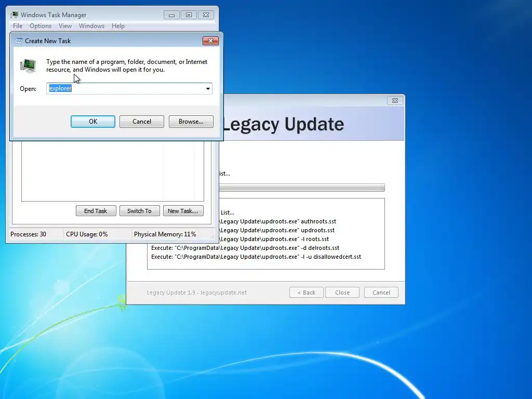The width and height of the screenshot is (532, 399).
Task: Open the Windows menu in Task Manager
Action: click(91, 26)
